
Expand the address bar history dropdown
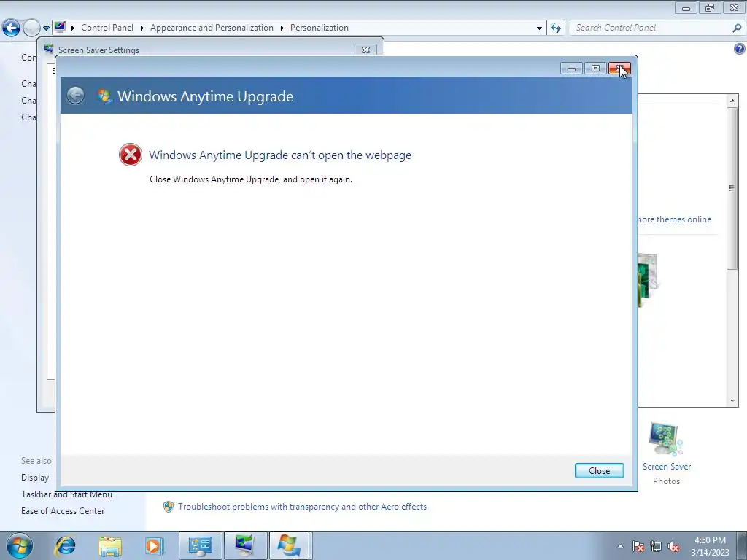(539, 28)
